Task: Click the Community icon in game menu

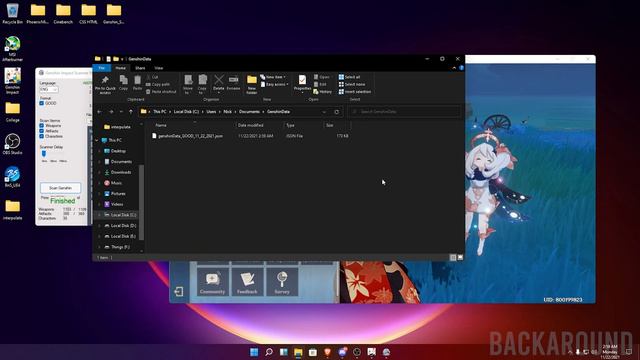Action: click(213, 282)
